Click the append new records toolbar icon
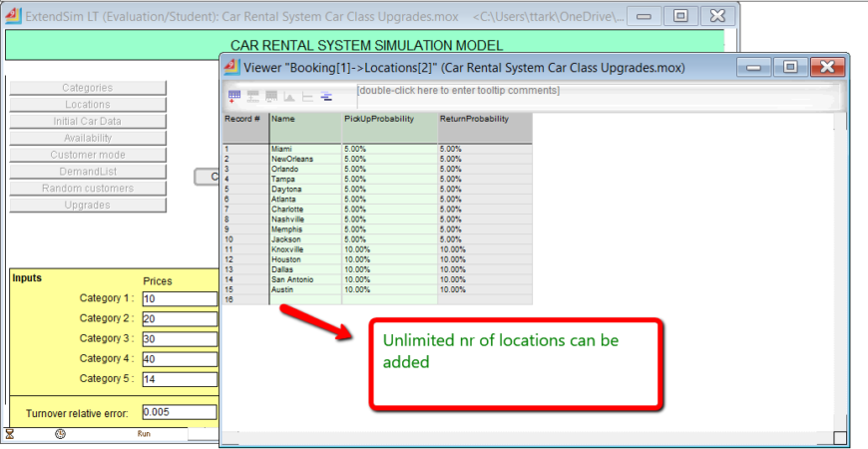Image resolution: width=868 pixels, height=449 pixels. coord(234,97)
